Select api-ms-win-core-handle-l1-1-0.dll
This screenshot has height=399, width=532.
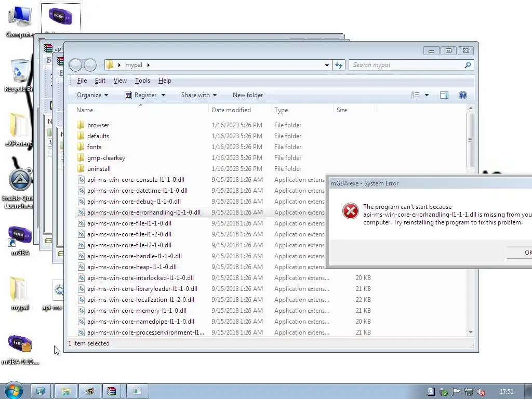tap(135, 256)
